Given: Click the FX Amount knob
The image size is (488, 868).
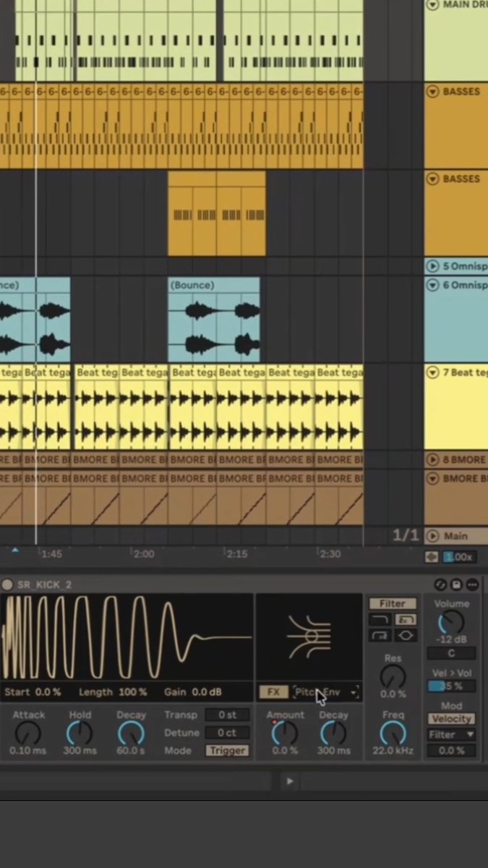Looking at the screenshot, I should (284, 733).
